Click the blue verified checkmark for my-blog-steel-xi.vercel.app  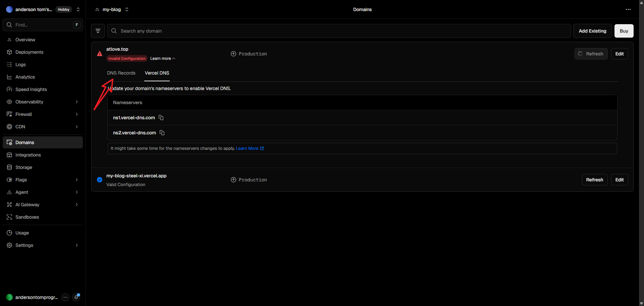(x=100, y=180)
